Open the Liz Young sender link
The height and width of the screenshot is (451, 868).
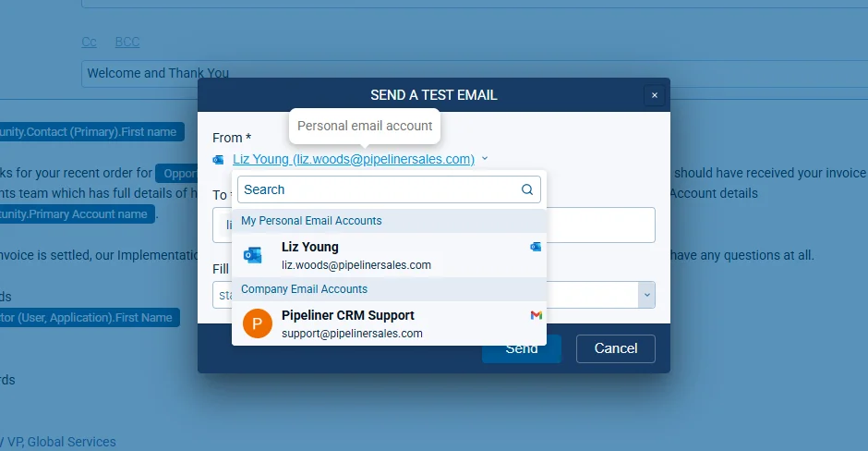pos(353,159)
